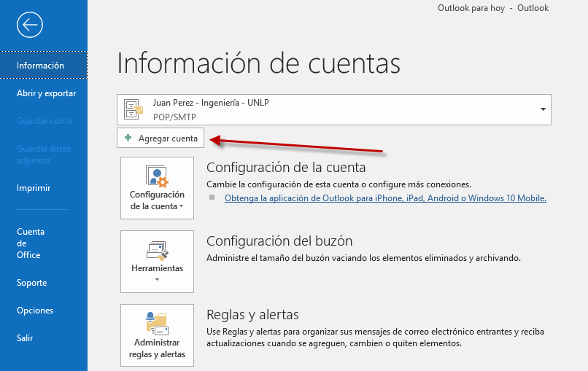The width and height of the screenshot is (588, 371).
Task: Expand the Herramientas dropdown button
Action: [x=157, y=262]
